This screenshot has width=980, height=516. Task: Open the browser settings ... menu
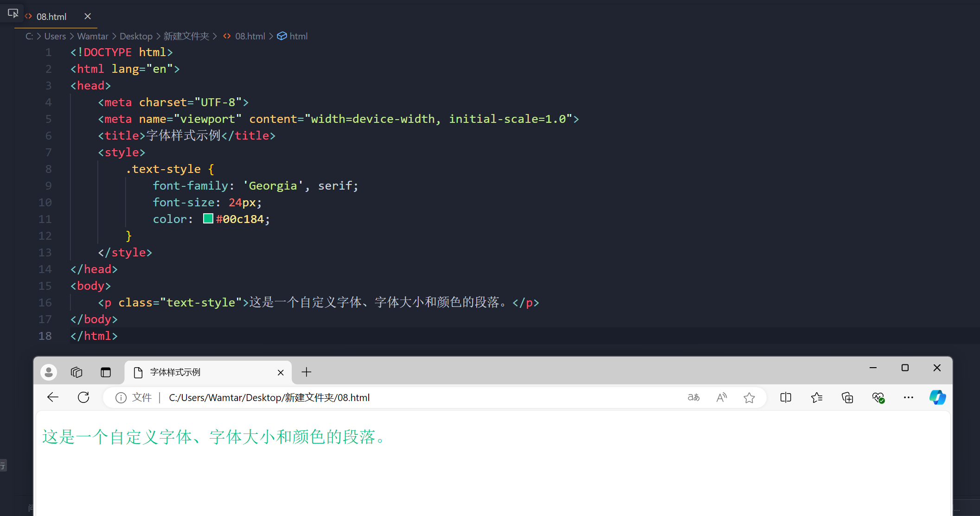point(908,397)
